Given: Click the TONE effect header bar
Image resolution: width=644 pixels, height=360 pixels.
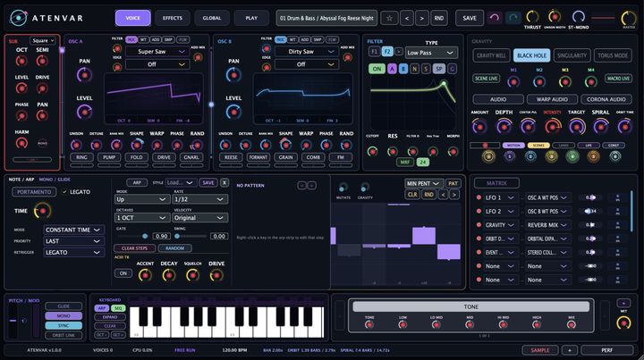Looking at the screenshot, I should (471, 306).
